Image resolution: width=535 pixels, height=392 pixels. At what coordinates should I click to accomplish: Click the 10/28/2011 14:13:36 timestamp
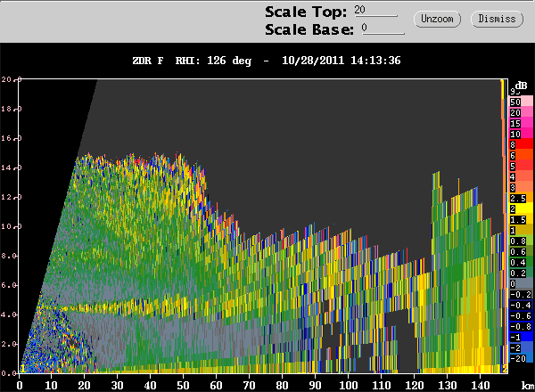pyautogui.click(x=342, y=61)
